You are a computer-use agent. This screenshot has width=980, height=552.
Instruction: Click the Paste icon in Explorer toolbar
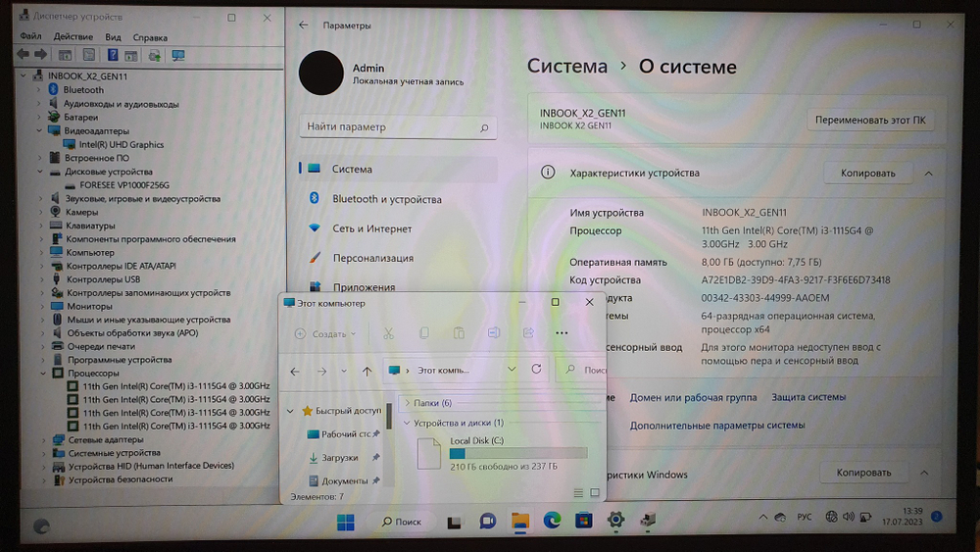coord(459,333)
